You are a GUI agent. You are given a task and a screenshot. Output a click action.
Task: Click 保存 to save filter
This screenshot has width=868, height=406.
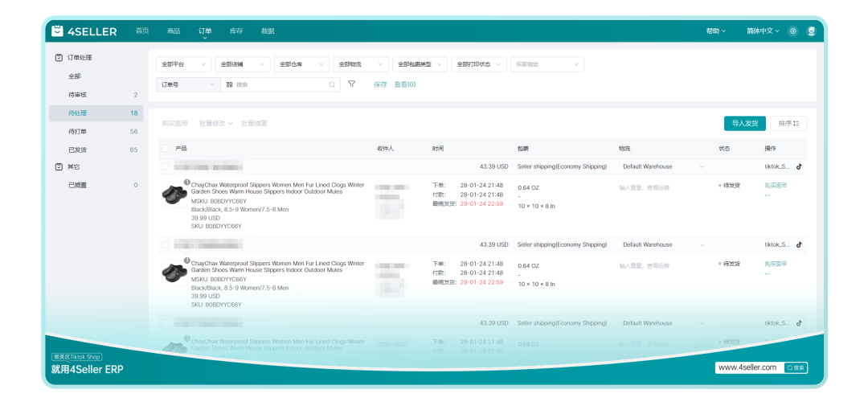click(x=380, y=84)
